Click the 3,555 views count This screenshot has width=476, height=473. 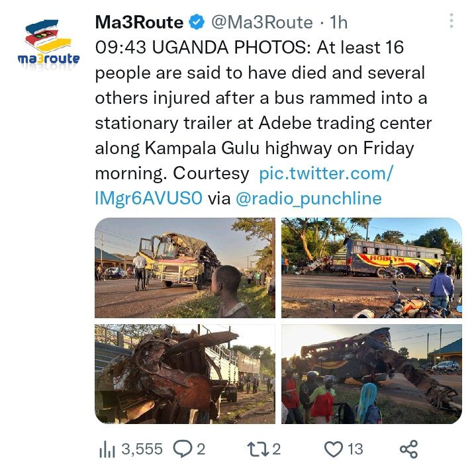click(142, 449)
